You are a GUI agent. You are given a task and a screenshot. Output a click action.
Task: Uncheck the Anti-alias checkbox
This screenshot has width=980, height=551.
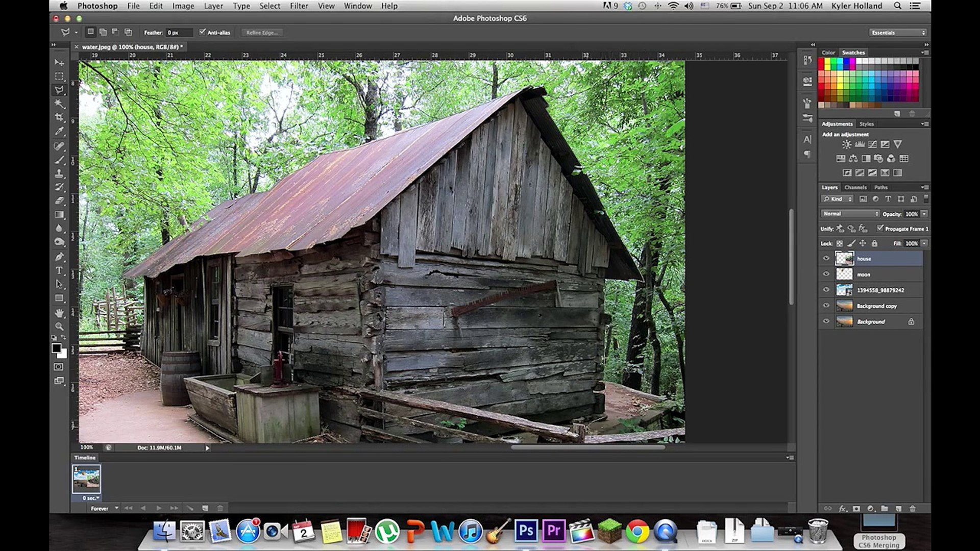tap(203, 32)
